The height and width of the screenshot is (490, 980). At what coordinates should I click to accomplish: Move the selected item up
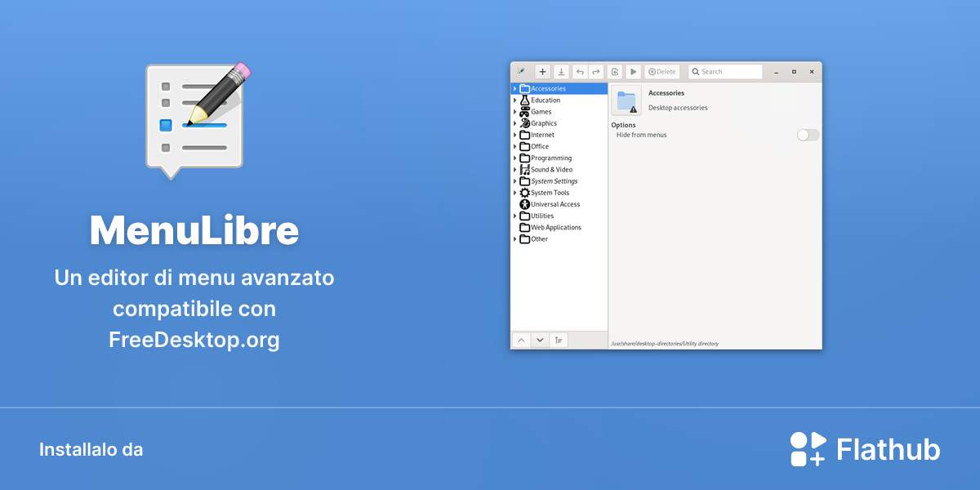pos(521,341)
